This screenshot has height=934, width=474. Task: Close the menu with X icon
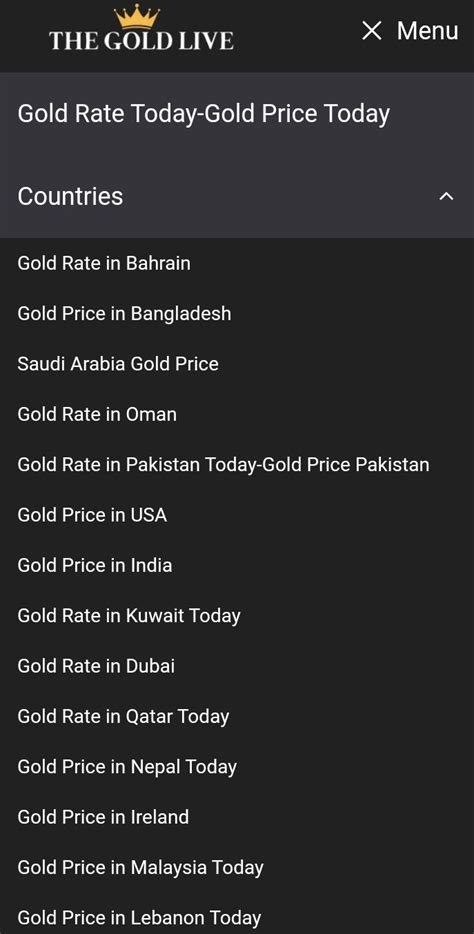(x=372, y=31)
